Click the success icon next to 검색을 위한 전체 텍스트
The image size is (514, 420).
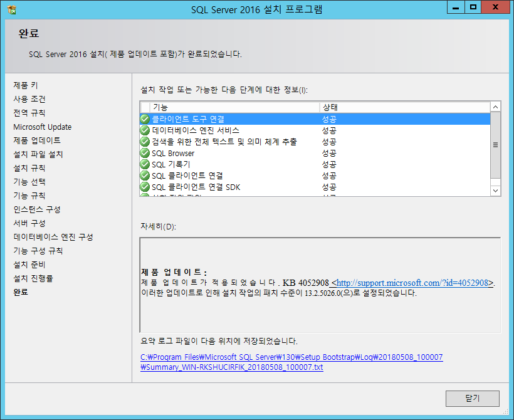(145, 142)
